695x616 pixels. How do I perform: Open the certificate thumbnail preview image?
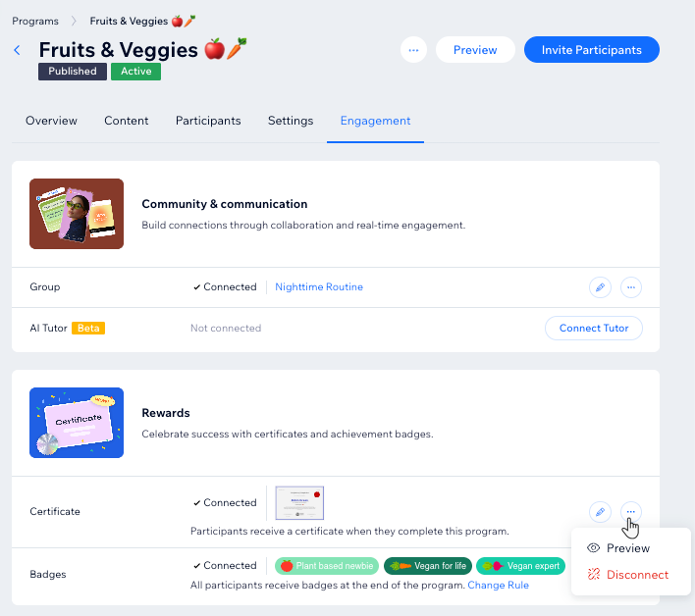299,503
